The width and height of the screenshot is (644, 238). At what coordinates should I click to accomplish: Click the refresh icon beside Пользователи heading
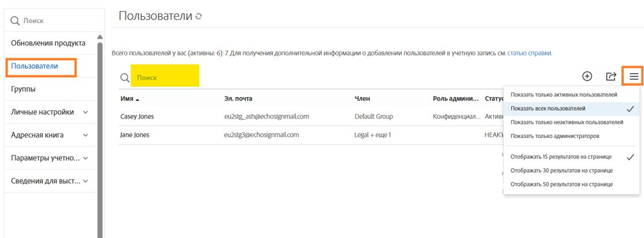click(199, 17)
